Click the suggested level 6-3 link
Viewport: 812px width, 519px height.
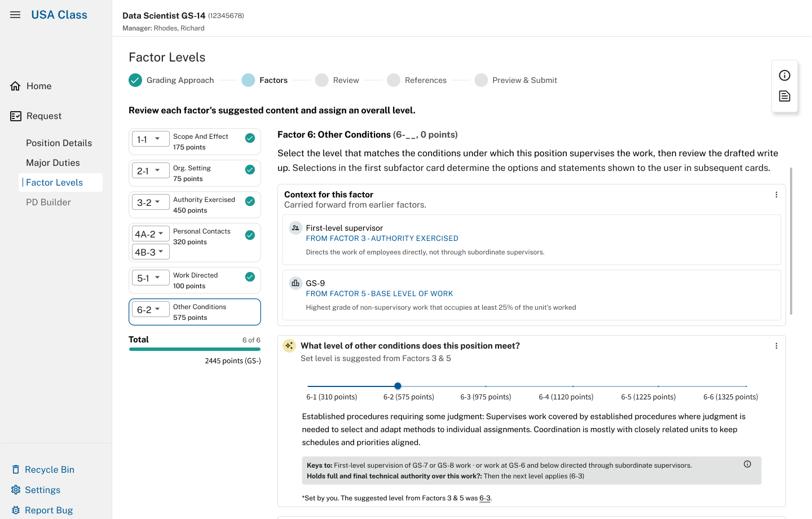(x=485, y=498)
